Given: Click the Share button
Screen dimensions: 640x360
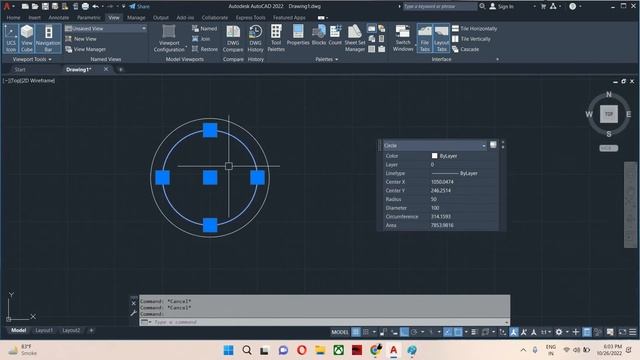Looking at the screenshot, I should tap(139, 6).
